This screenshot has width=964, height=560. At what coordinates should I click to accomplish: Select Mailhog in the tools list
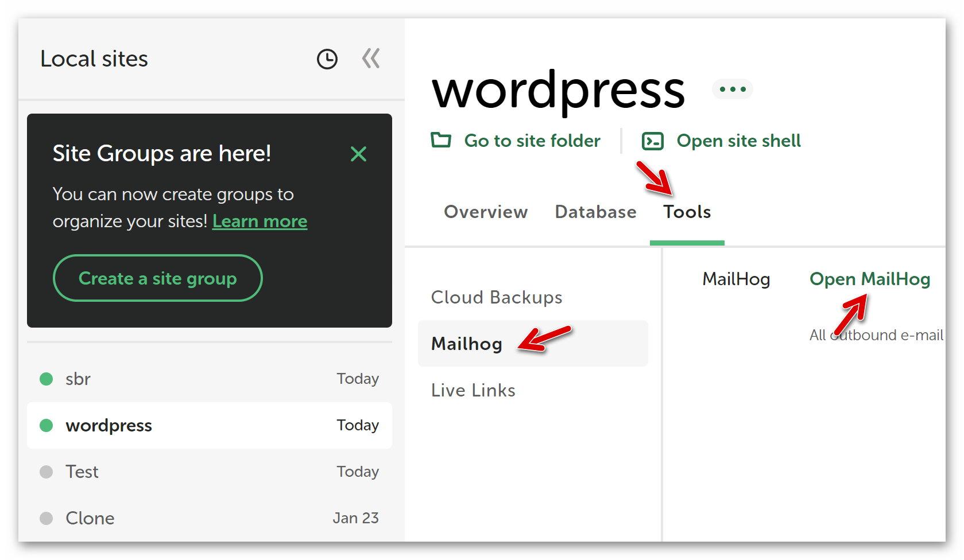tap(467, 344)
